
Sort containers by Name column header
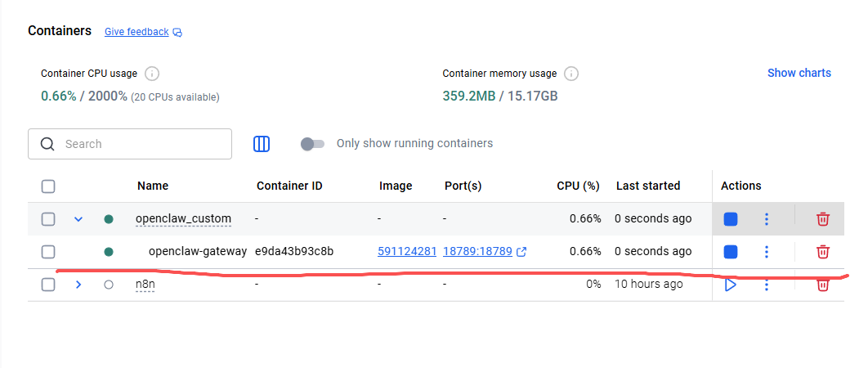pyautogui.click(x=153, y=186)
